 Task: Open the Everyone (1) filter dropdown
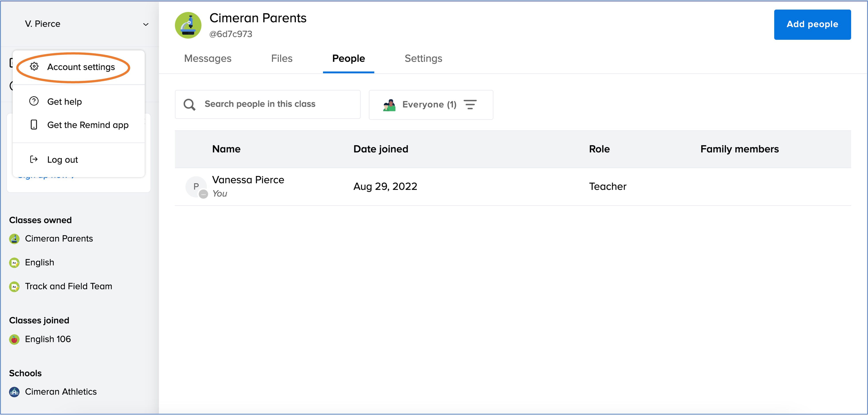point(431,105)
